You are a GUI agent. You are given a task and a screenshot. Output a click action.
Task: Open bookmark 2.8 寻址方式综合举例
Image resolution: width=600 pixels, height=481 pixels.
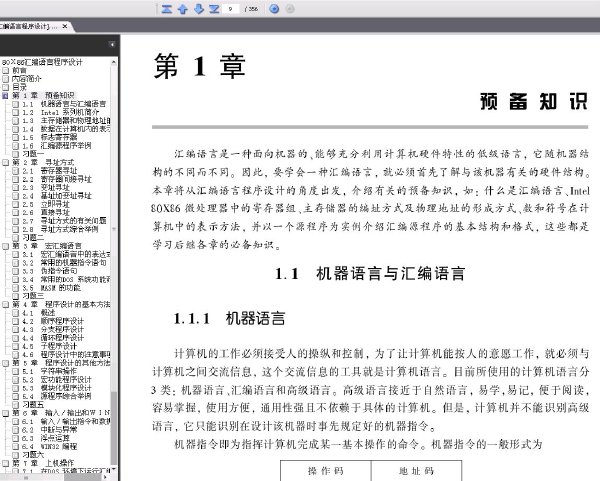click(60, 229)
